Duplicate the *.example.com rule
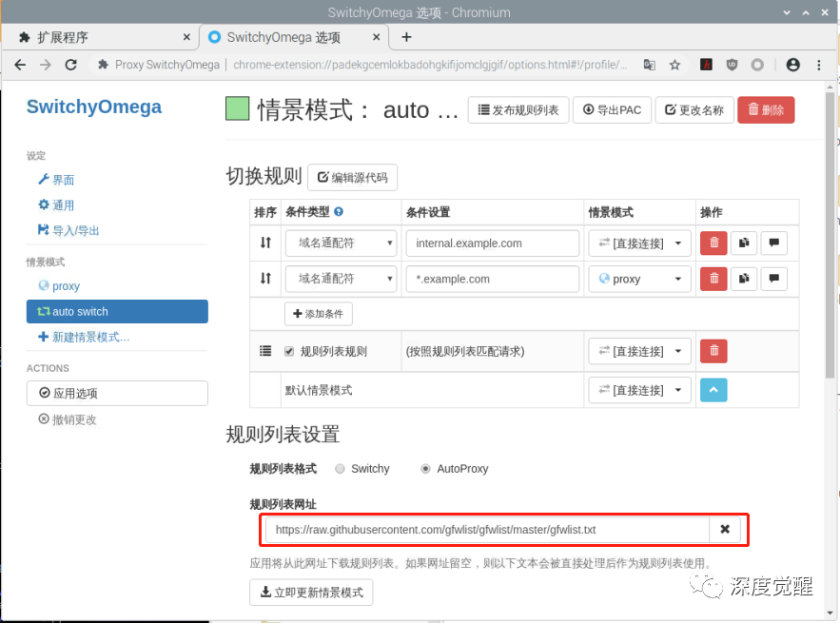Screen dimensions: 840x623 (x=744, y=279)
